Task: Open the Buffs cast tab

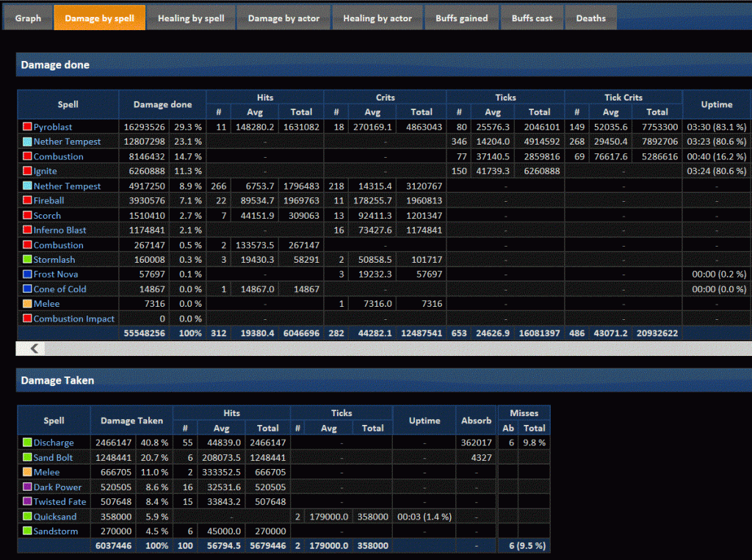Action: click(532, 18)
